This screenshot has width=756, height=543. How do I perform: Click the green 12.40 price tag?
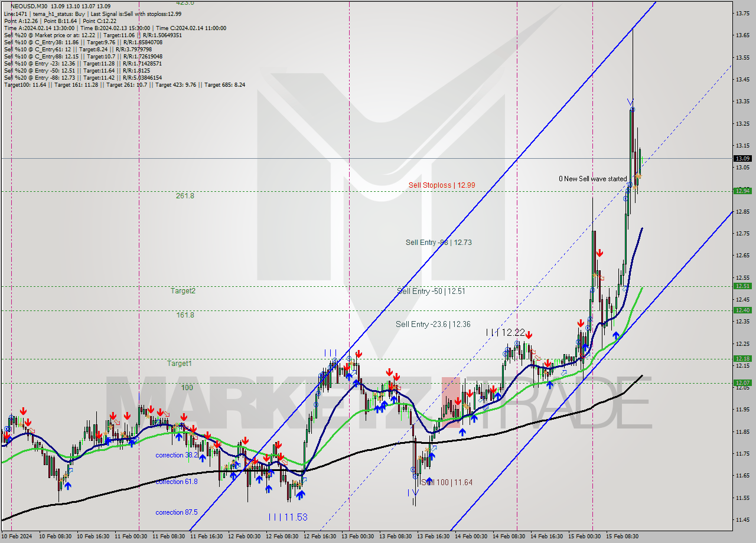[742, 310]
